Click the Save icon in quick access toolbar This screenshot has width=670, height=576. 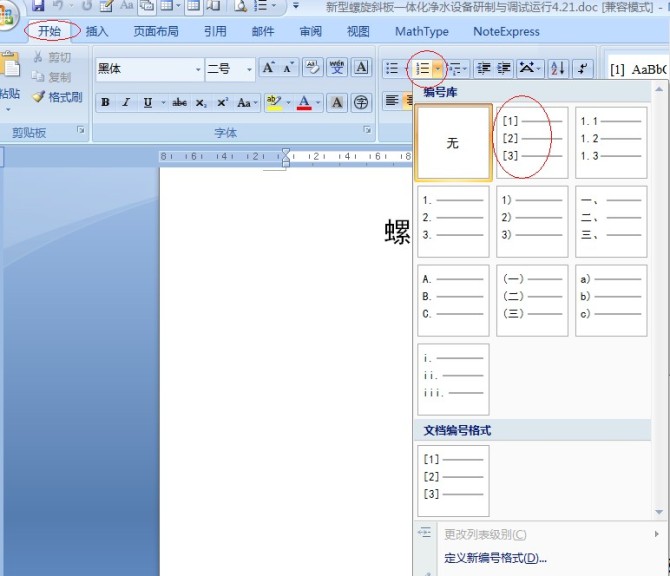pos(38,5)
